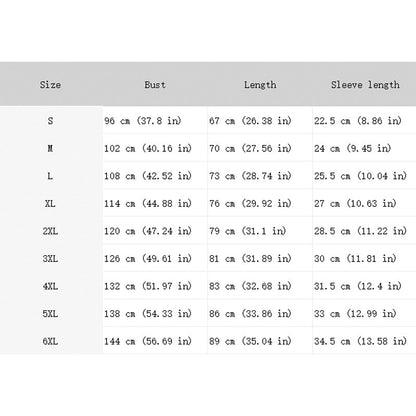The width and height of the screenshot is (416, 416).
Task: Select the M size row label
Action: point(50,148)
